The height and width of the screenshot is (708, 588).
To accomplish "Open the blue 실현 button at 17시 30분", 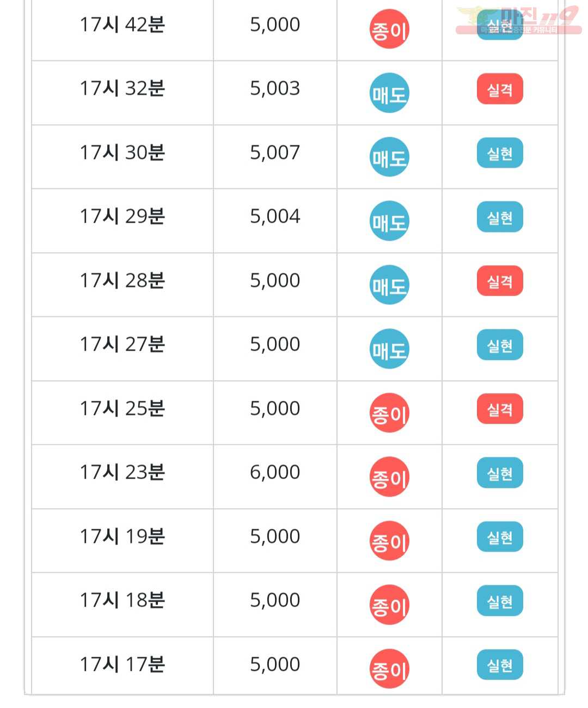I will pos(500,153).
